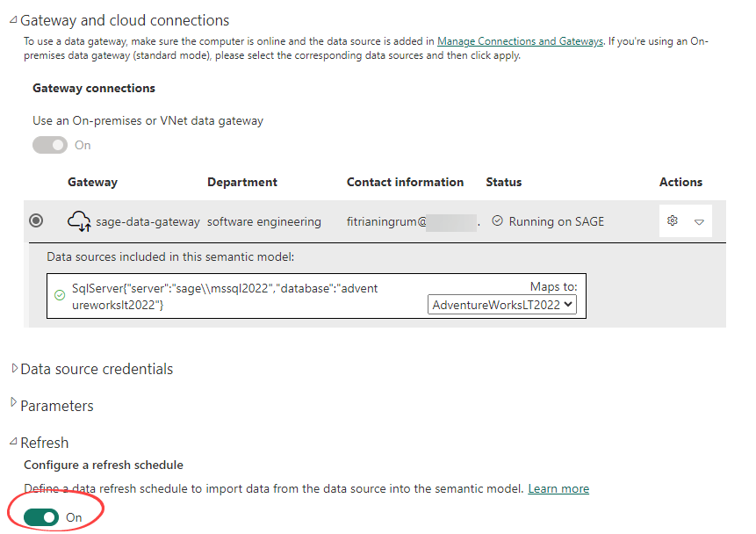Click the software engineering department cell

click(264, 222)
